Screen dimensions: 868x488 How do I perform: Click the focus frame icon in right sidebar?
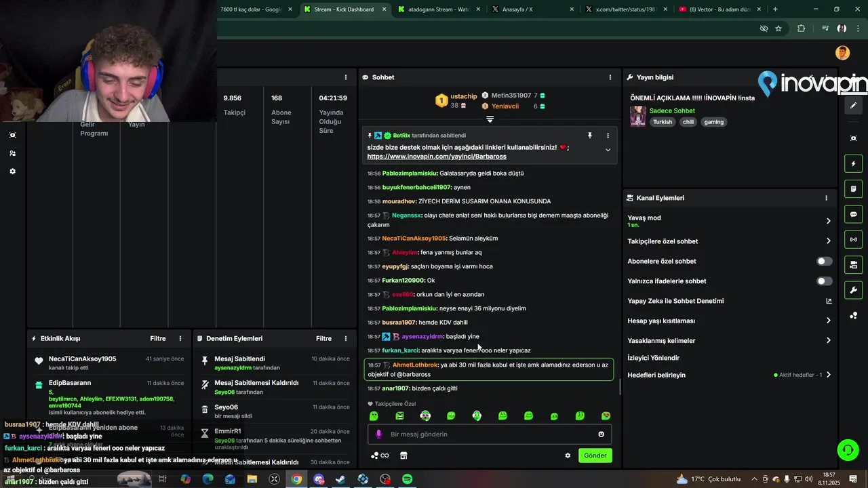coord(853,138)
